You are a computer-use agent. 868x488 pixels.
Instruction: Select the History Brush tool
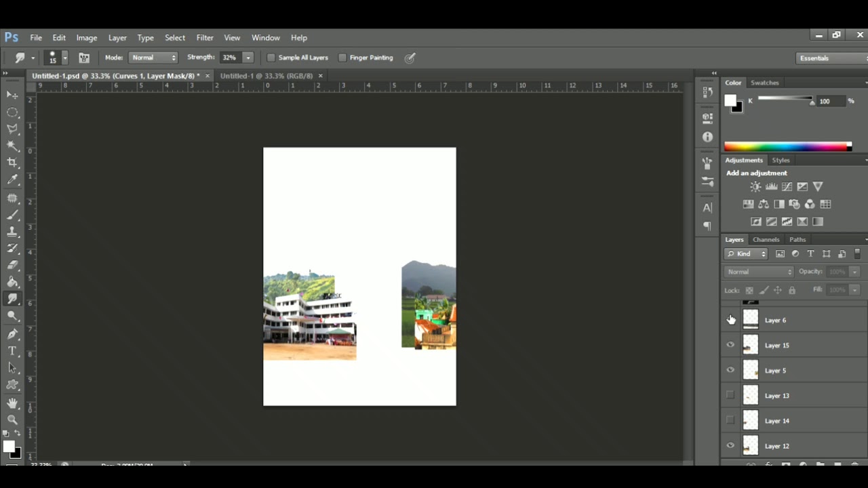[12, 249]
